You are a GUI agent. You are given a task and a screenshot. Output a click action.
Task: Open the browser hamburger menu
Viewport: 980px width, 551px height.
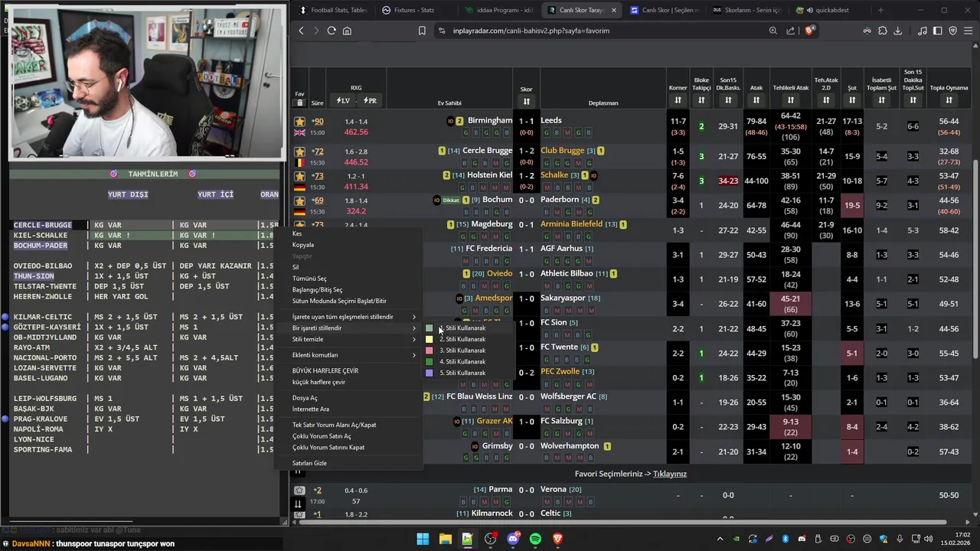tap(968, 31)
